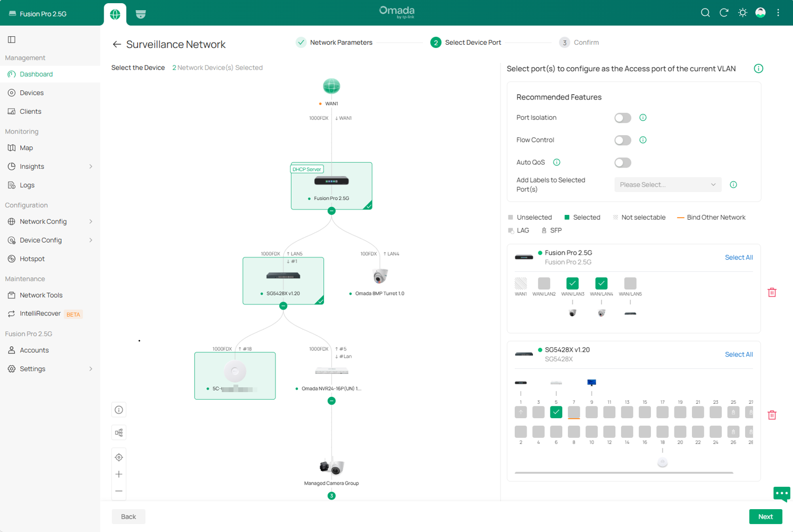Collapse the sidebar with the panel icon
Screen dimensions: 793x532
[x=12, y=39]
